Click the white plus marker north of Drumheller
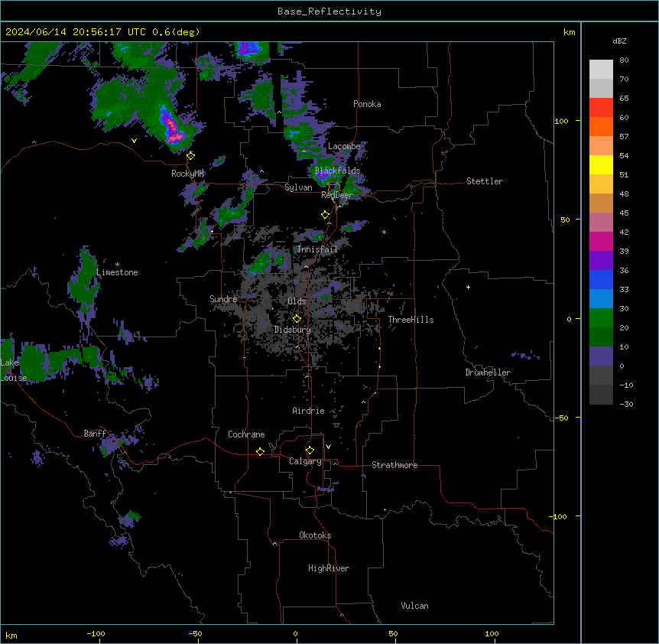 (468, 287)
